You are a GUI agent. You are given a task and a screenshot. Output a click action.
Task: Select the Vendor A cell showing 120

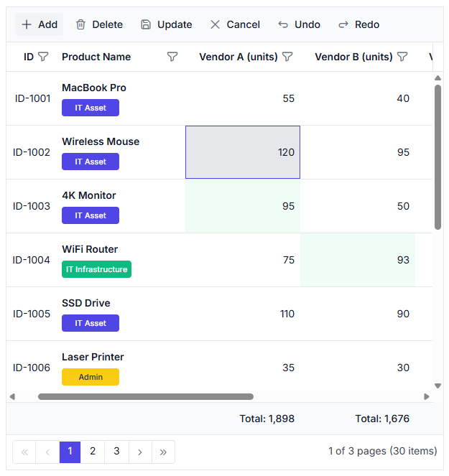coord(243,152)
